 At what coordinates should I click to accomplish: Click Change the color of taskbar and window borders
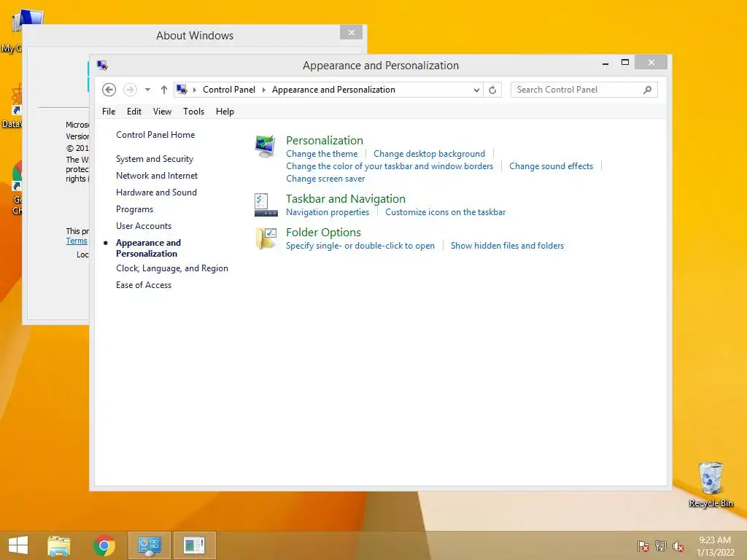[390, 166]
